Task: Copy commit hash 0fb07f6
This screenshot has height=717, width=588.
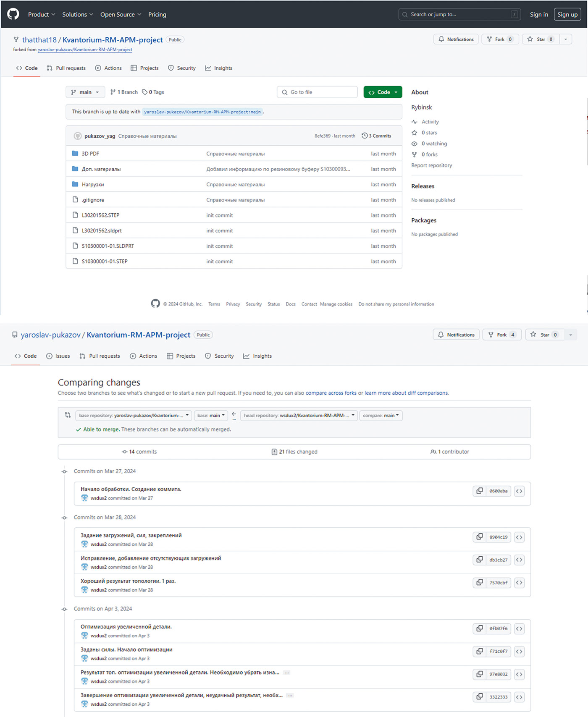Action: coord(479,628)
